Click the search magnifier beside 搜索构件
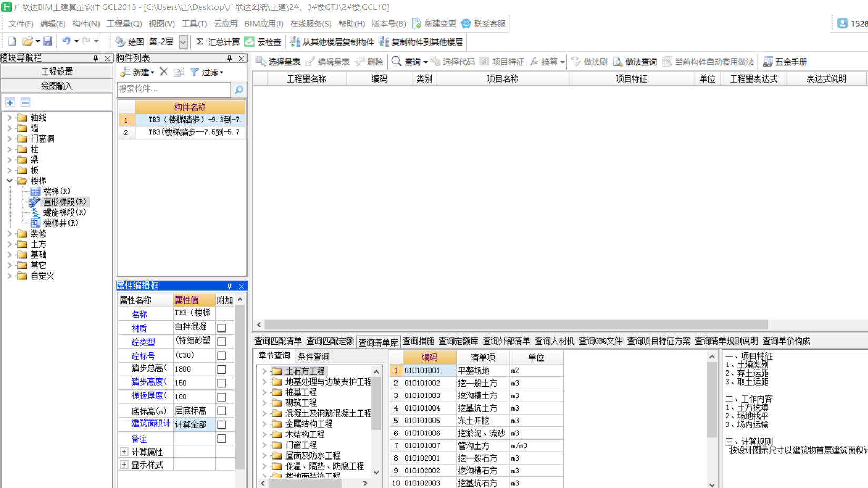The image size is (868, 488). (239, 90)
